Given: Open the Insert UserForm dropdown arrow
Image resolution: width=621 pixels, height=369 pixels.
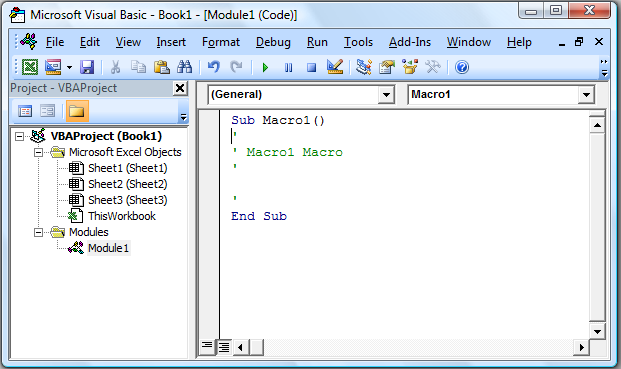Looking at the screenshot, I should pyautogui.click(x=69, y=67).
